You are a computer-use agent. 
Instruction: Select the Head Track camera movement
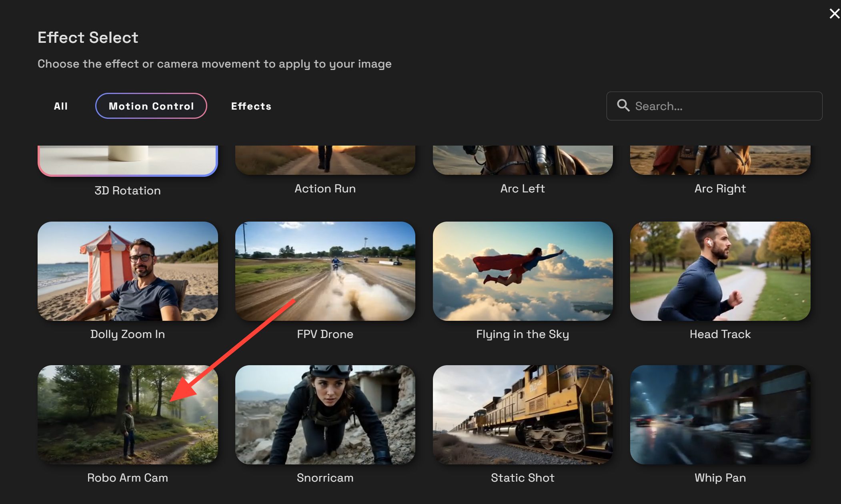tap(720, 272)
